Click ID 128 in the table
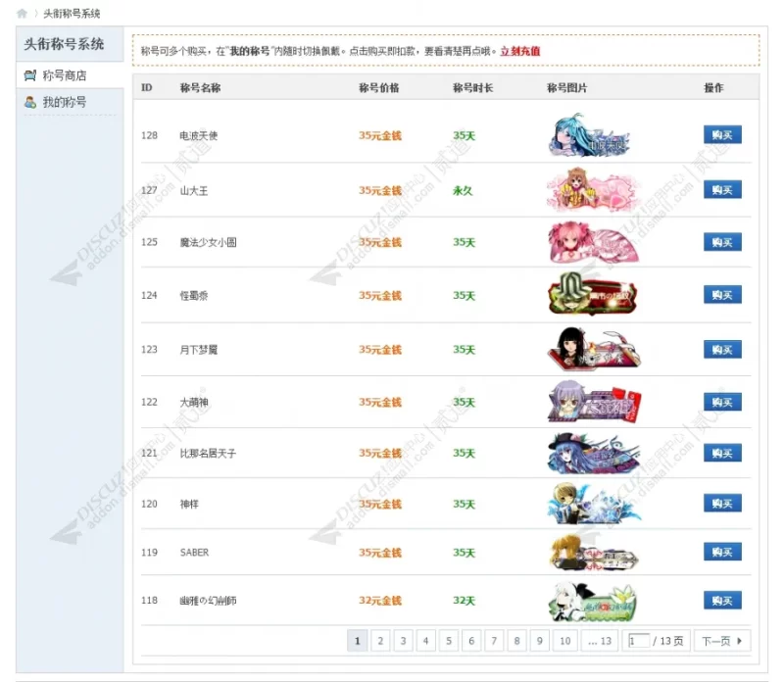 click(x=149, y=135)
